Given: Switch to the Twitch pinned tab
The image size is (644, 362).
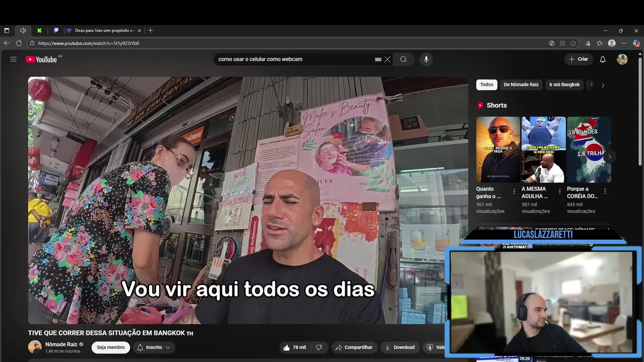Looking at the screenshot, I should 56,31.
